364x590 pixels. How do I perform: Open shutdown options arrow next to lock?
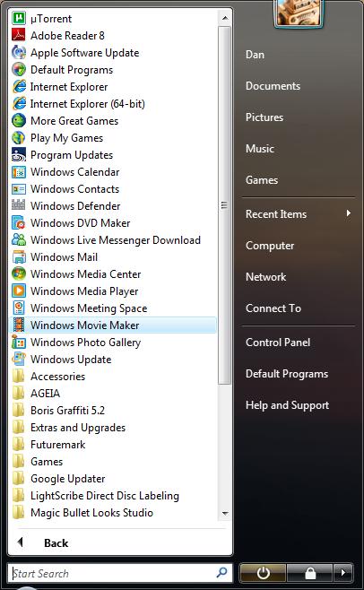click(342, 573)
